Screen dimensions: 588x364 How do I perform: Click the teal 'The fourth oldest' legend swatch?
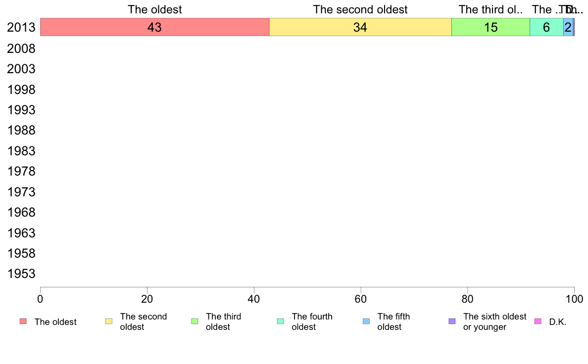(x=281, y=321)
